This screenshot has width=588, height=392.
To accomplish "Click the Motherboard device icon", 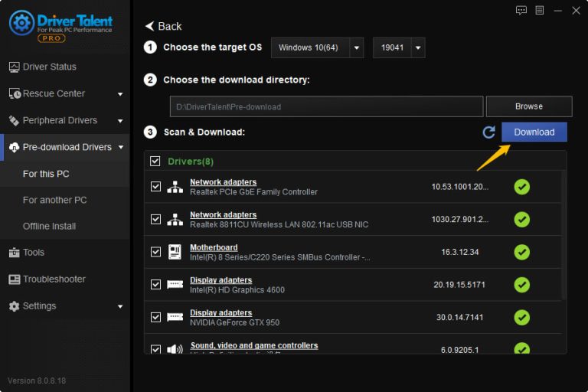I will click(175, 252).
